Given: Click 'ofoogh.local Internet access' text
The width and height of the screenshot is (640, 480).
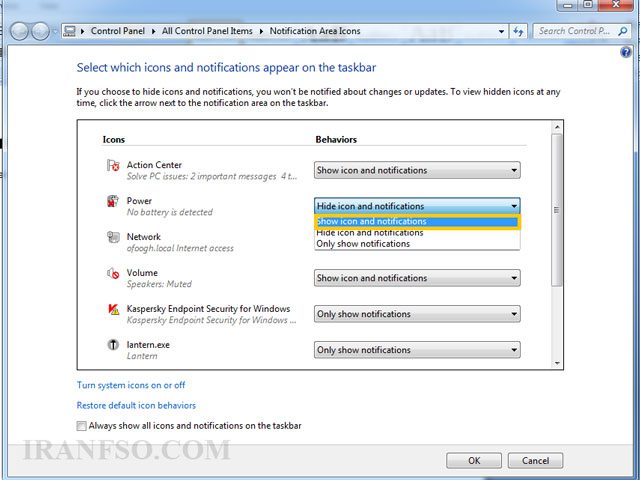Looking at the screenshot, I should pyautogui.click(x=180, y=248).
